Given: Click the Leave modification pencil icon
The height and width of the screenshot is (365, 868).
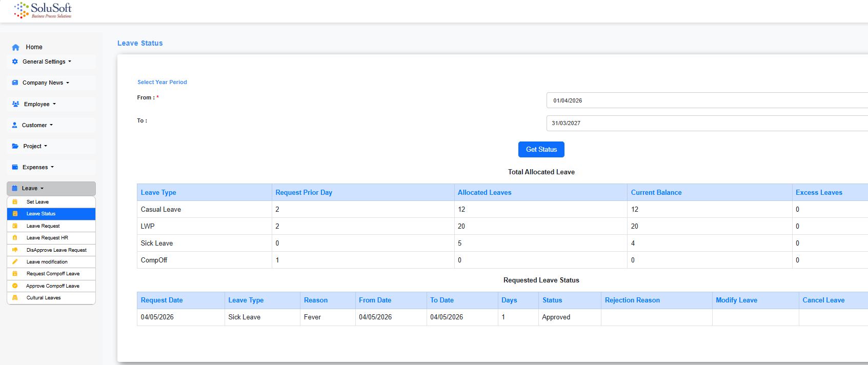Looking at the screenshot, I should pos(15,262).
